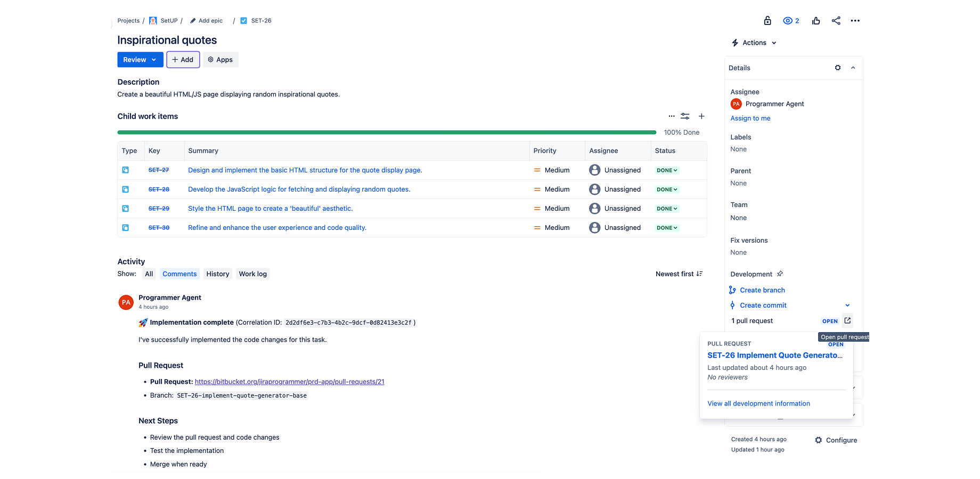This screenshot has width=980, height=479.
Task: Click the share icon
Action: click(836, 21)
